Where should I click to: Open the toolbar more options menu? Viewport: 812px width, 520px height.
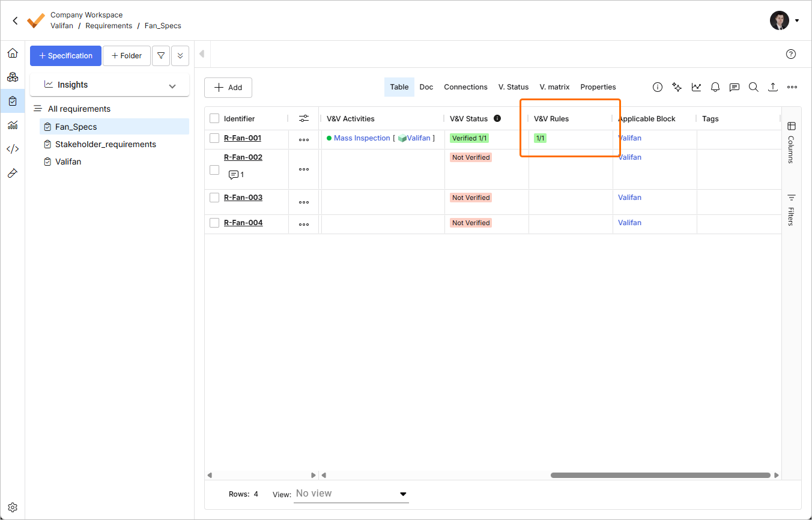pyautogui.click(x=792, y=87)
